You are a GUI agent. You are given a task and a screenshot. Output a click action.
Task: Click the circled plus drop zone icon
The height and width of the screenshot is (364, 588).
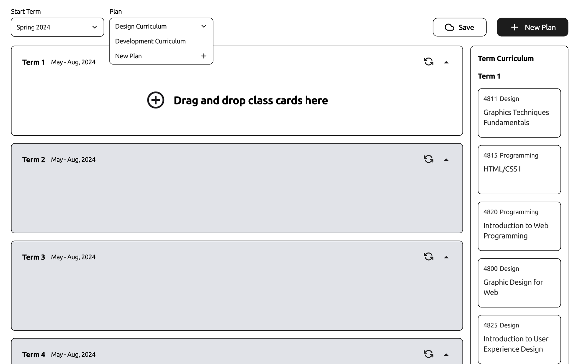(156, 100)
